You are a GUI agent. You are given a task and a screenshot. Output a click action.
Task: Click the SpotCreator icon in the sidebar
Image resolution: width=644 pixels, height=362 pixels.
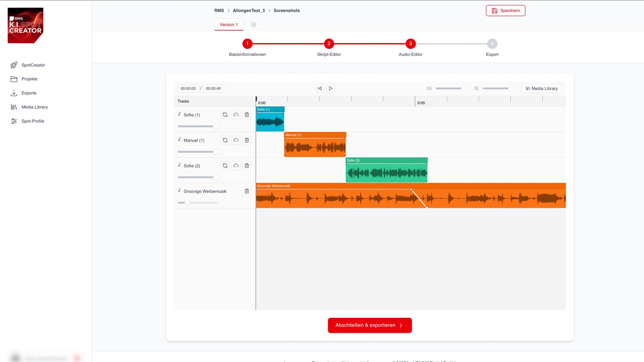(x=14, y=65)
